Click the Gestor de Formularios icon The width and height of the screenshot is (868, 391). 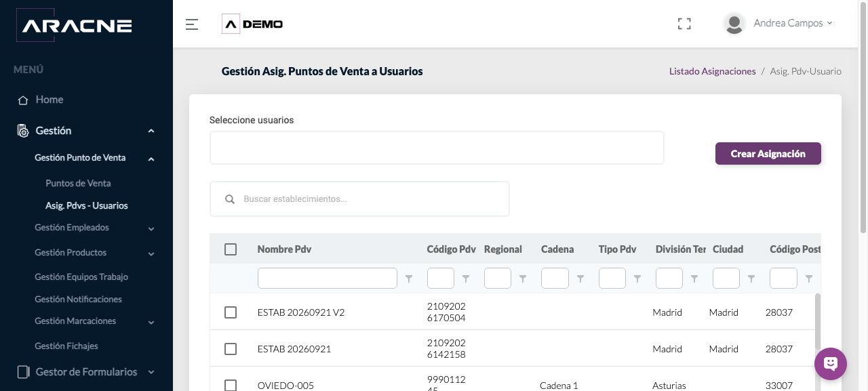23,372
